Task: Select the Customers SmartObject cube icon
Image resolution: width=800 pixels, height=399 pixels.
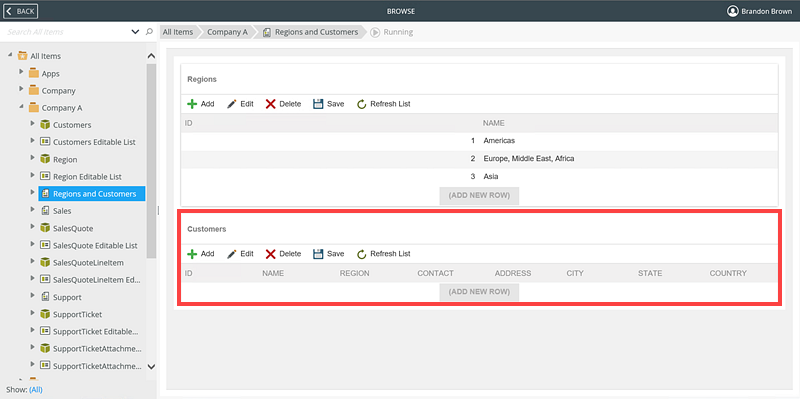Action: pos(45,124)
